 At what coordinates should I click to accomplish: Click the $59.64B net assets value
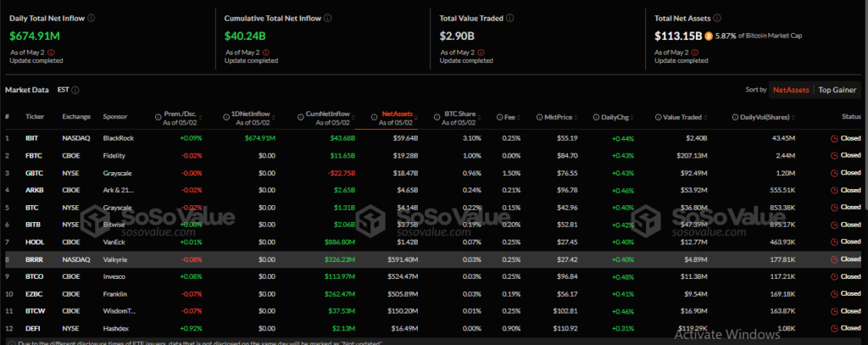tap(406, 138)
